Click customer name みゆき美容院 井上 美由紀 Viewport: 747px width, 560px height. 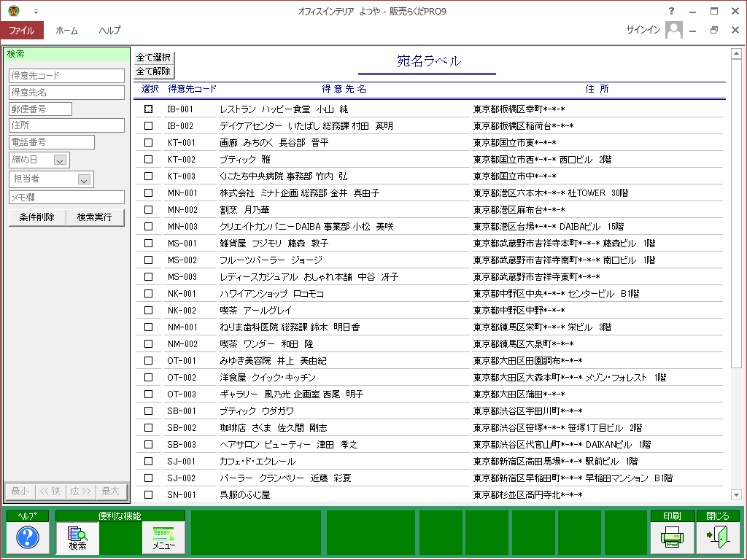[273, 361]
